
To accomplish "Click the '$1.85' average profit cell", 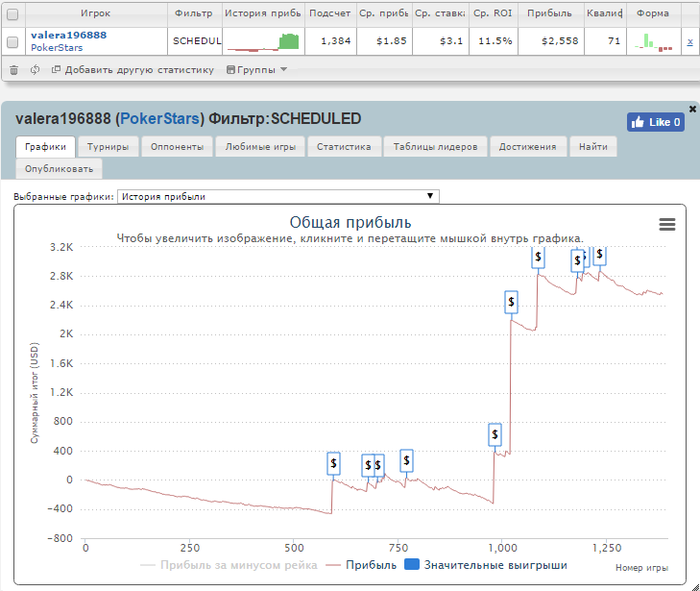I will pyautogui.click(x=384, y=42).
